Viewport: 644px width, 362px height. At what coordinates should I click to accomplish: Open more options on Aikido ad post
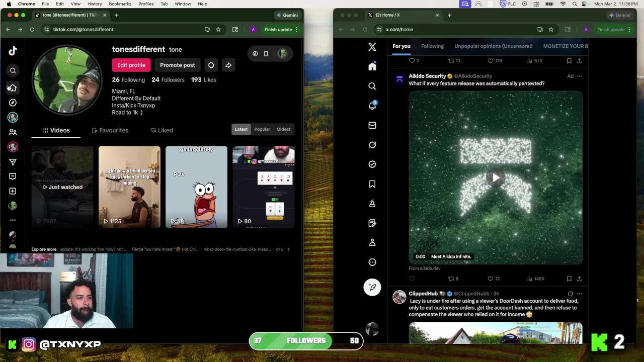[579, 76]
